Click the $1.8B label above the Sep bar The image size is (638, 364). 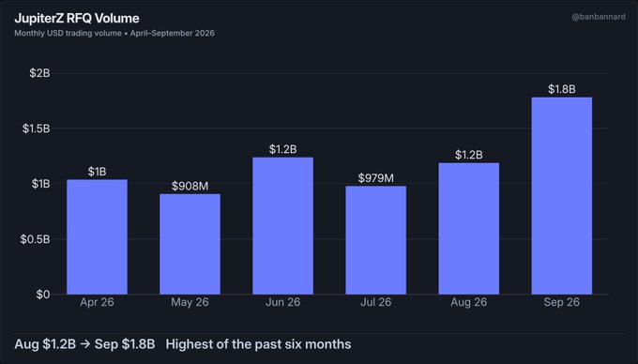[562, 89]
